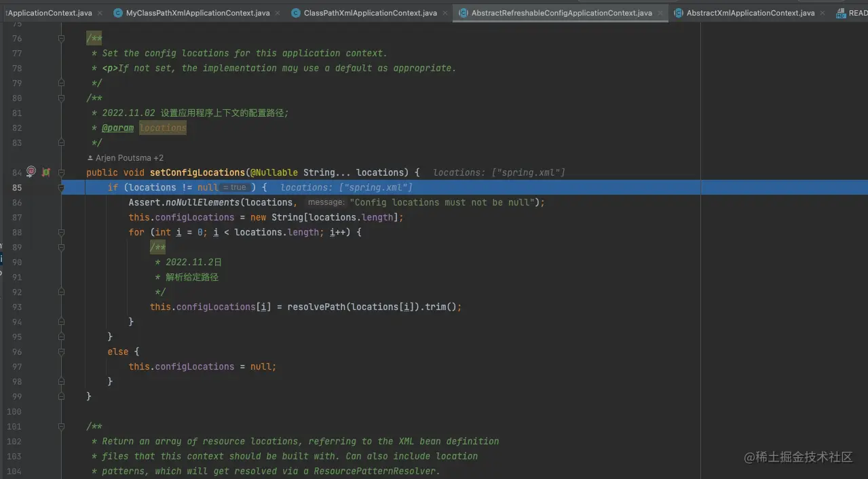
Task: Click the fold end marker on line 94
Action: point(61,322)
